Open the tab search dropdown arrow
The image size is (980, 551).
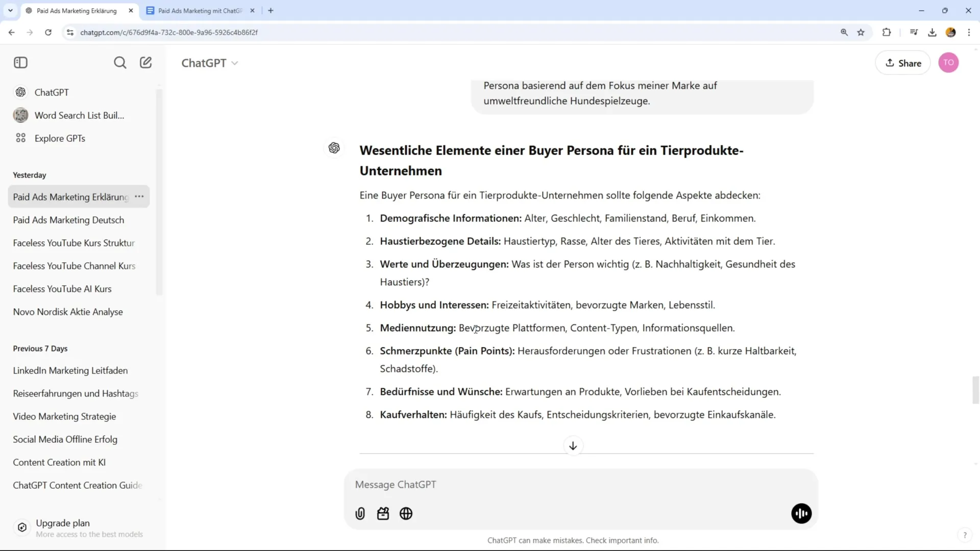[x=10, y=10]
